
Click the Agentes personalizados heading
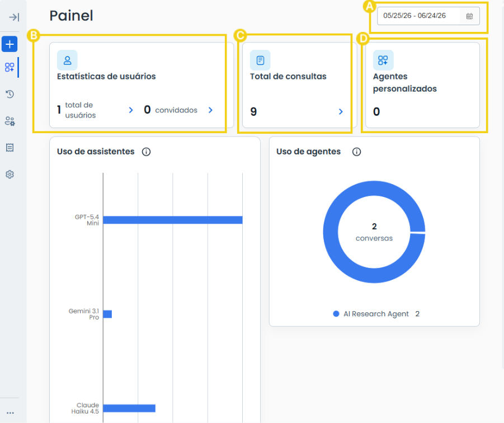(405, 83)
